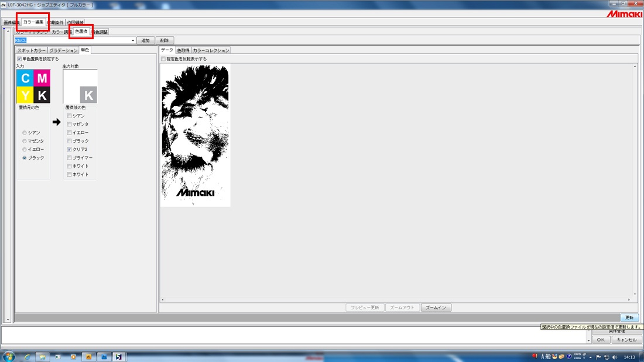
Task: Click the speaker volume tray icon
Action: (x=614, y=357)
